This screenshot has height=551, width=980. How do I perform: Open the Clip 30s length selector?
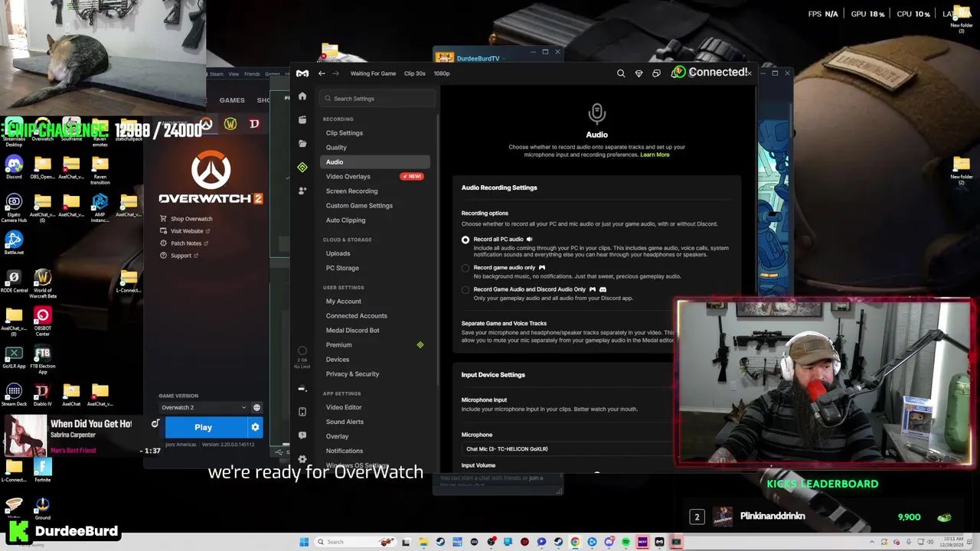point(414,73)
